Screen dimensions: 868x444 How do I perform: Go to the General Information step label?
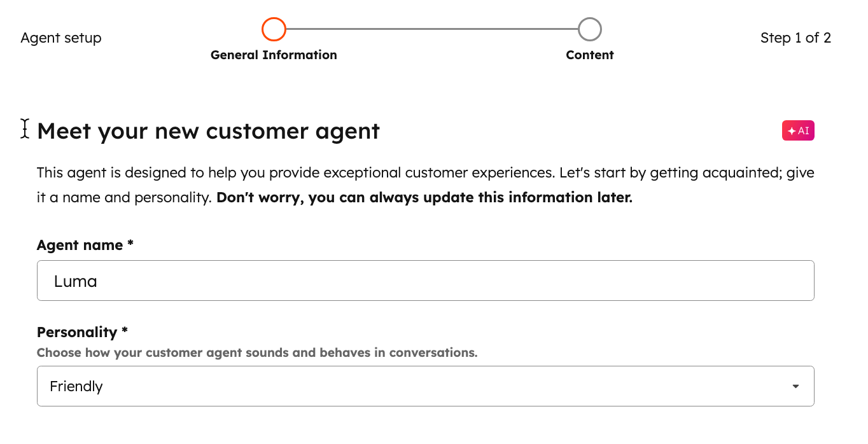point(274,55)
